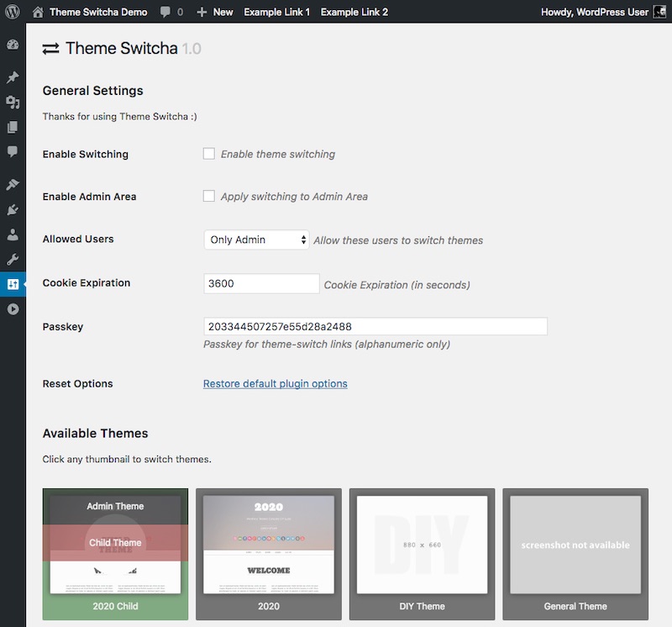
Task: Open the Pages sidebar icon
Action: (x=13, y=127)
